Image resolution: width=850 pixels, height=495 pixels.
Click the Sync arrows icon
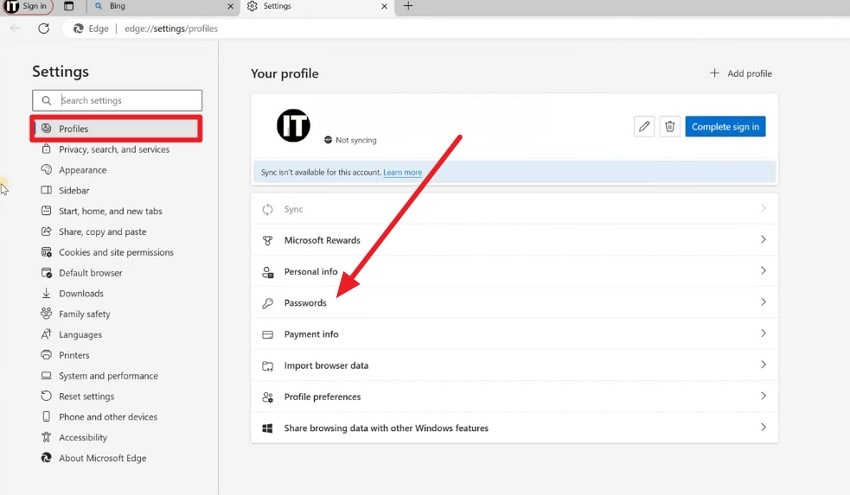(x=268, y=209)
